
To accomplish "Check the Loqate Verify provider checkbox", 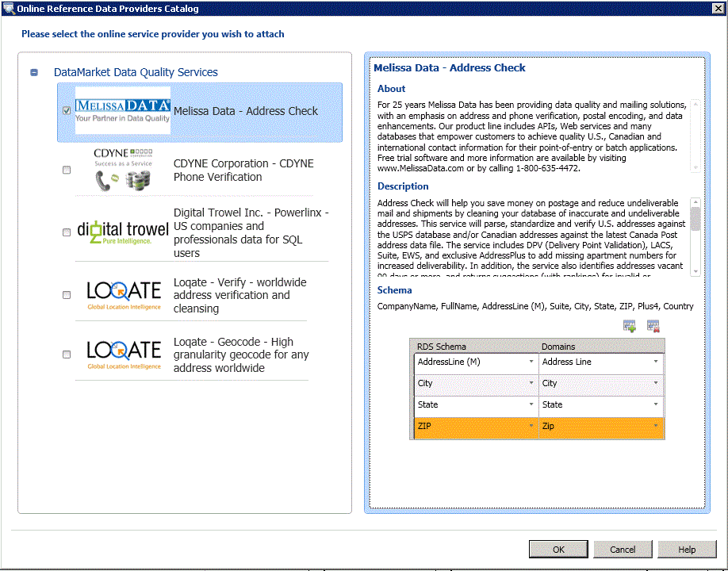I will [67, 294].
